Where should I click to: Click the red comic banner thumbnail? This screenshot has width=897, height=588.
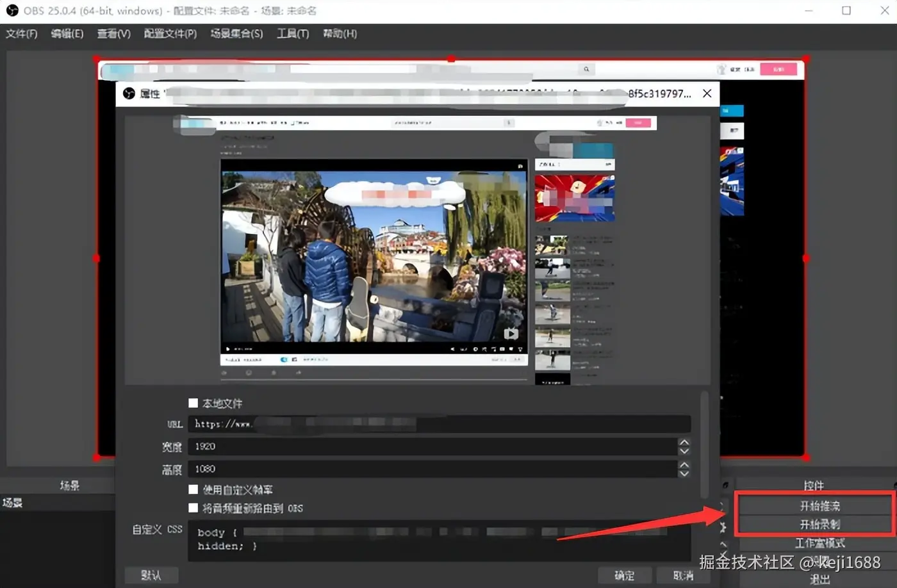coord(575,198)
